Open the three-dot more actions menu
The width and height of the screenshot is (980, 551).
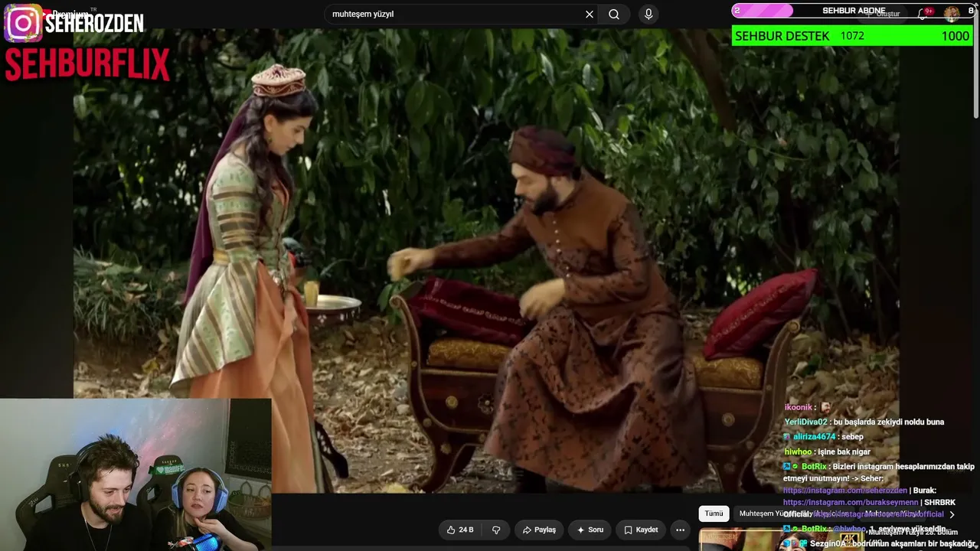click(x=680, y=530)
